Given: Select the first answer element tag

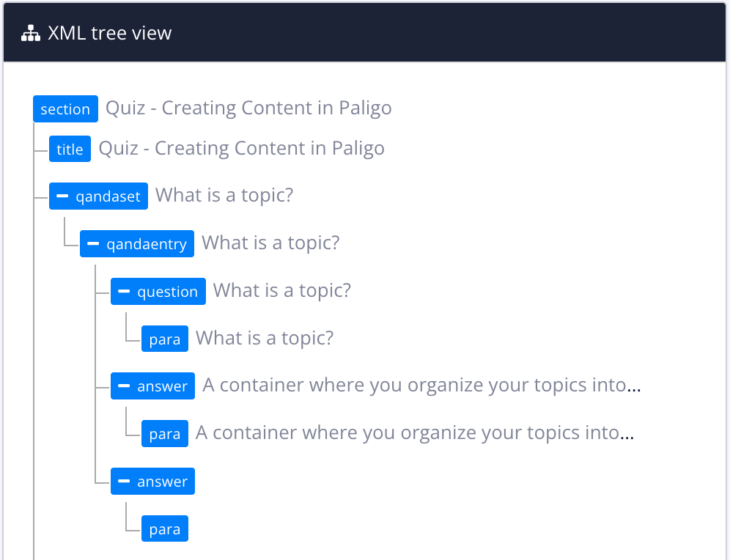Looking at the screenshot, I should [x=161, y=386].
